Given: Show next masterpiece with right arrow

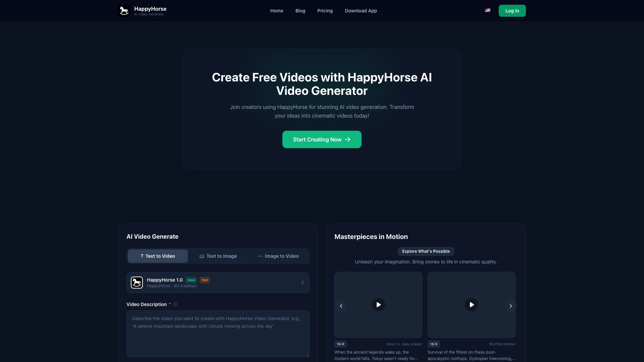Looking at the screenshot, I should [511, 306].
